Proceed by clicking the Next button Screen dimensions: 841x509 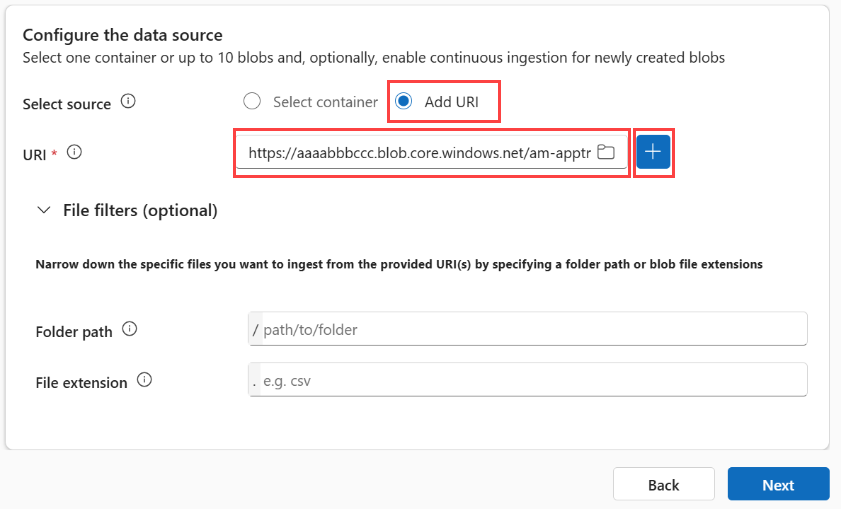[778, 485]
